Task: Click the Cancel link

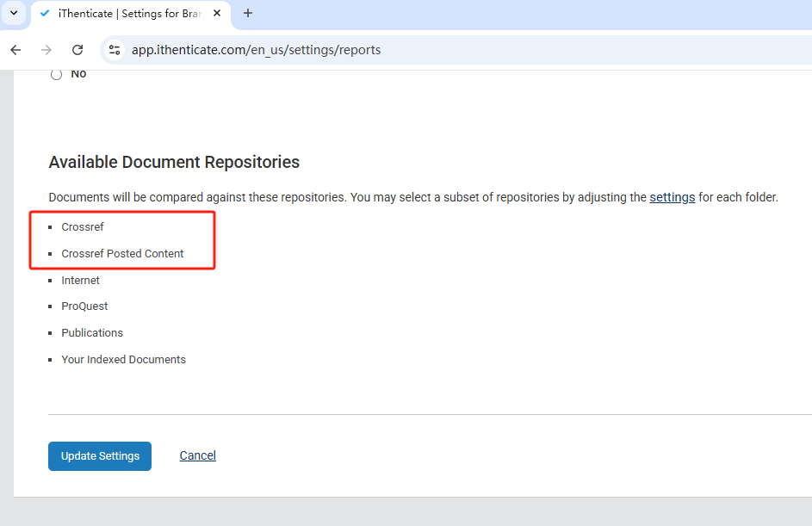Action: (198, 455)
